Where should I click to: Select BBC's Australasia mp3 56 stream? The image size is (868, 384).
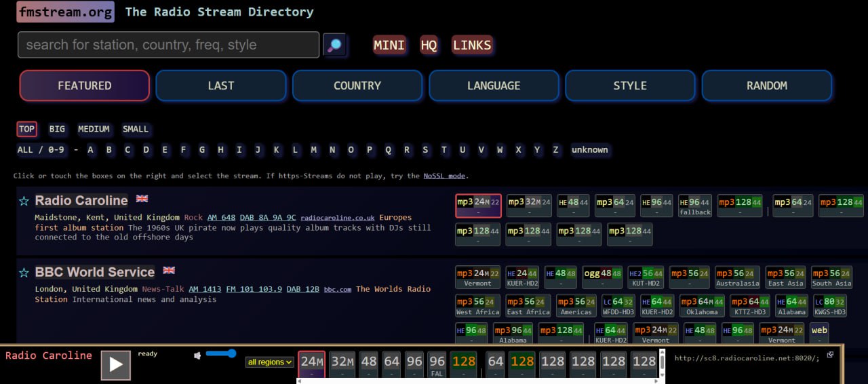(737, 277)
